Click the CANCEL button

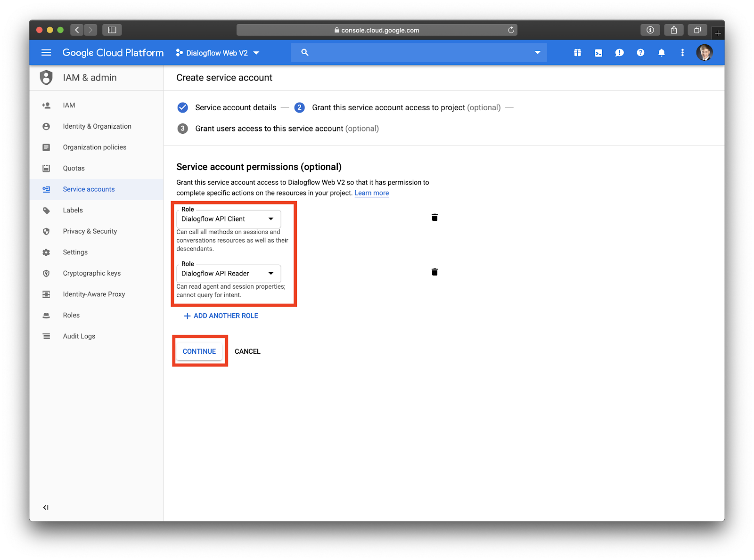coord(247,351)
